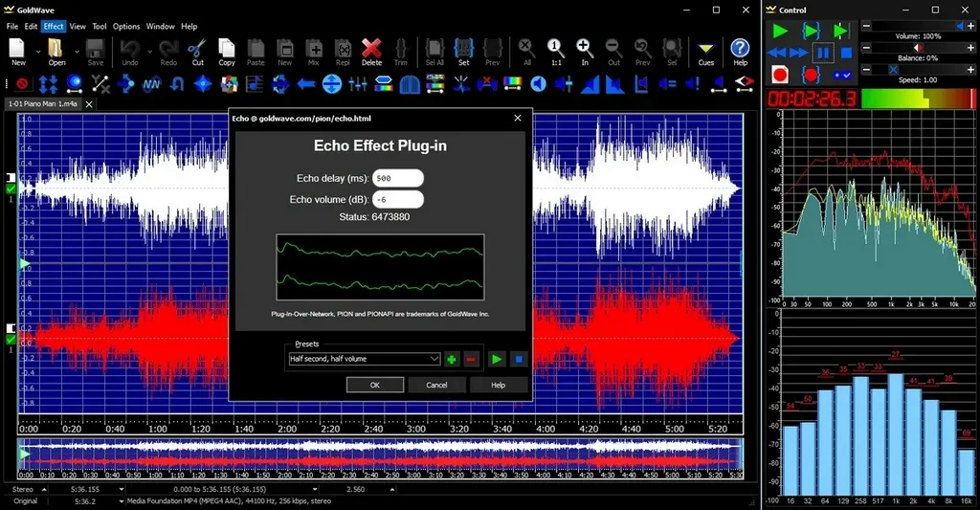
Task: Toggle the bottom channel green checkmark
Action: click(11, 340)
